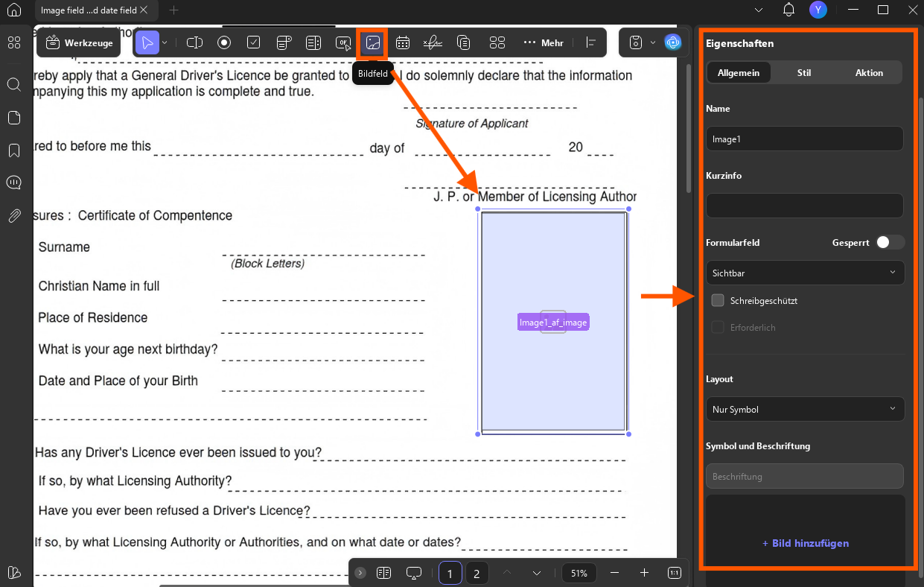Select the Bildfeld image field tool
Image resolution: width=924 pixels, height=587 pixels.
point(373,43)
